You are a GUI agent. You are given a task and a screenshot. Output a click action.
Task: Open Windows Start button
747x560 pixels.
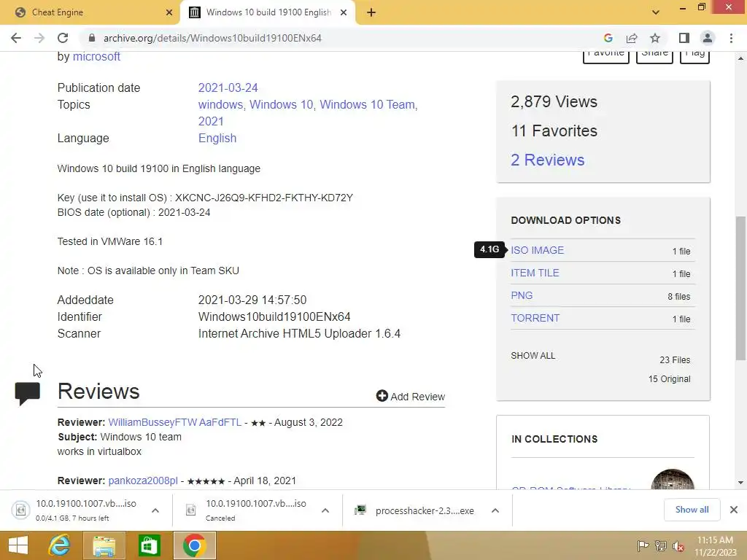pos(18,545)
